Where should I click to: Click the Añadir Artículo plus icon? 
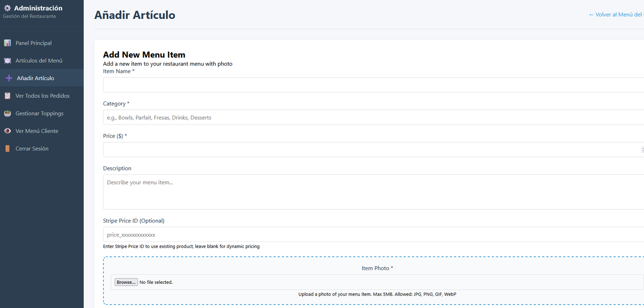[x=9, y=78]
